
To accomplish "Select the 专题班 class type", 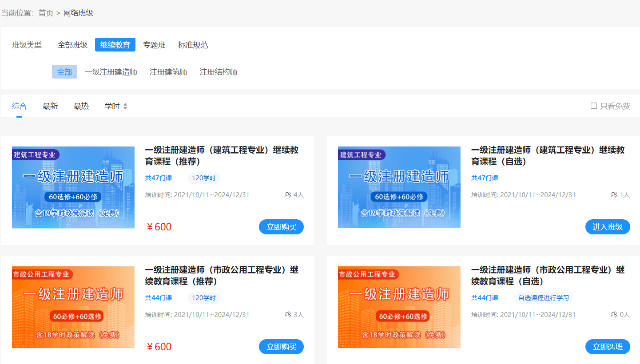I will (x=154, y=45).
